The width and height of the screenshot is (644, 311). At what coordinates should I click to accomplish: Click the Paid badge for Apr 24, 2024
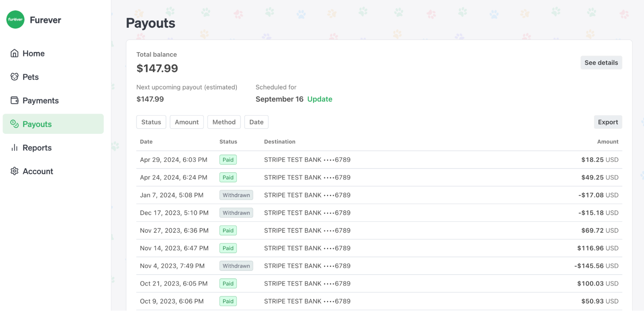(x=228, y=177)
